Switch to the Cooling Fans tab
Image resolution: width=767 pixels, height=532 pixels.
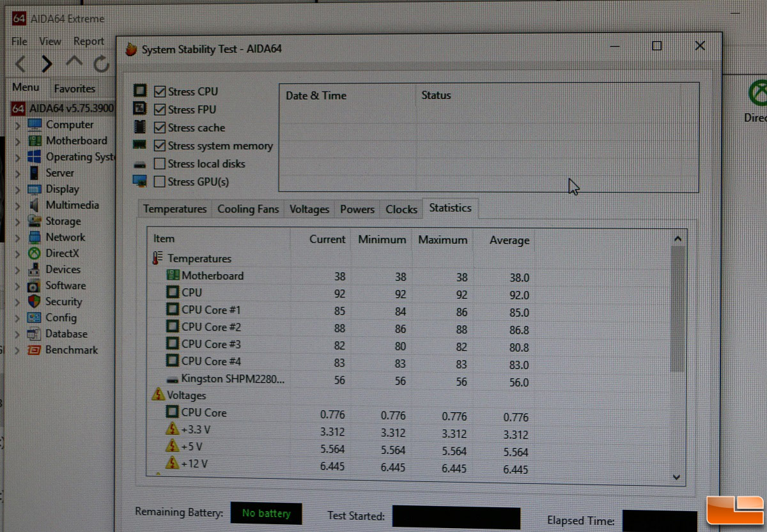tap(248, 209)
